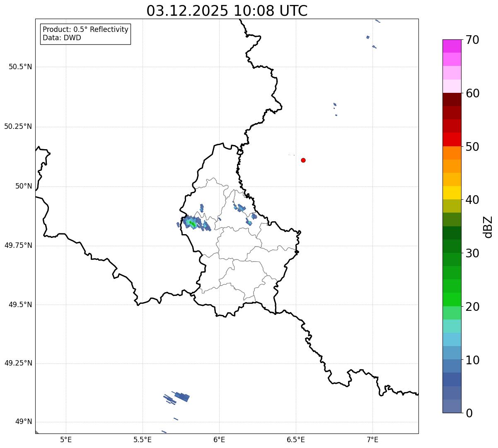The width and height of the screenshot is (498, 448).
Task: Click the 6°E longitude label
Action: coord(219,439)
